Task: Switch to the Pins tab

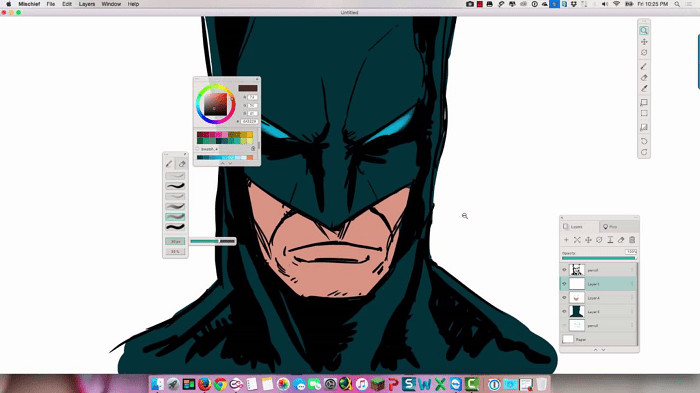Action: pos(619,227)
